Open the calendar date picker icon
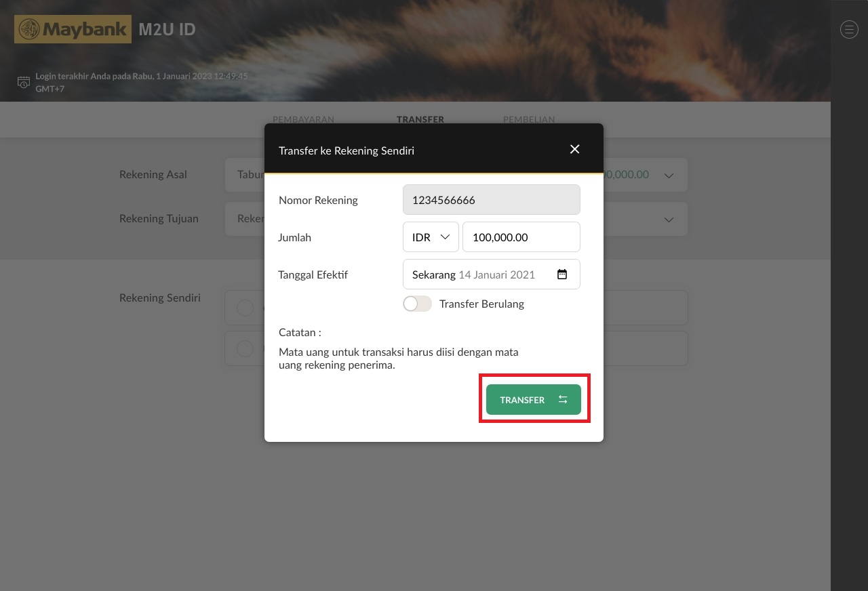868x591 pixels. pos(561,274)
